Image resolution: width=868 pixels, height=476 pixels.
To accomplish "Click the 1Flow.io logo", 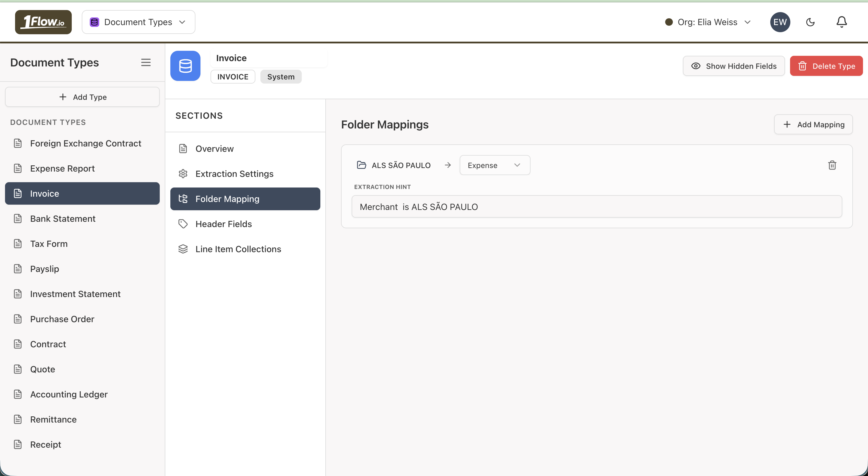I will tap(43, 22).
